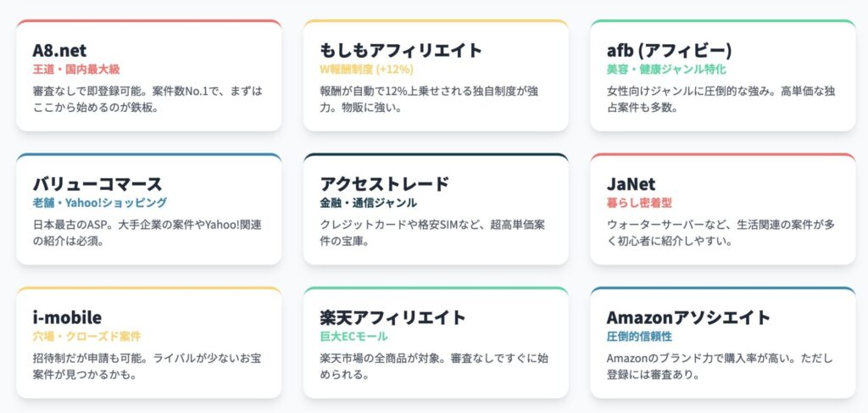Click the 圧倒的信頼性 tag
This screenshot has width=868, height=413.
[639, 336]
